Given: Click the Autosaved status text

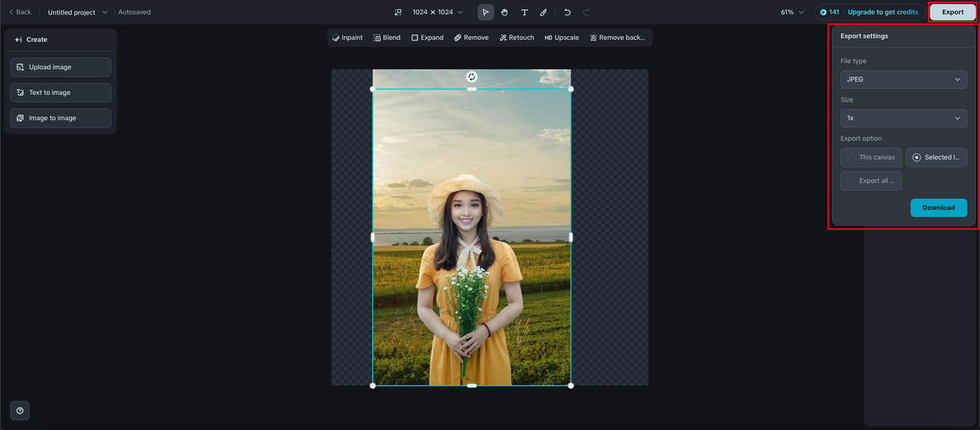Looking at the screenshot, I should pos(135,12).
